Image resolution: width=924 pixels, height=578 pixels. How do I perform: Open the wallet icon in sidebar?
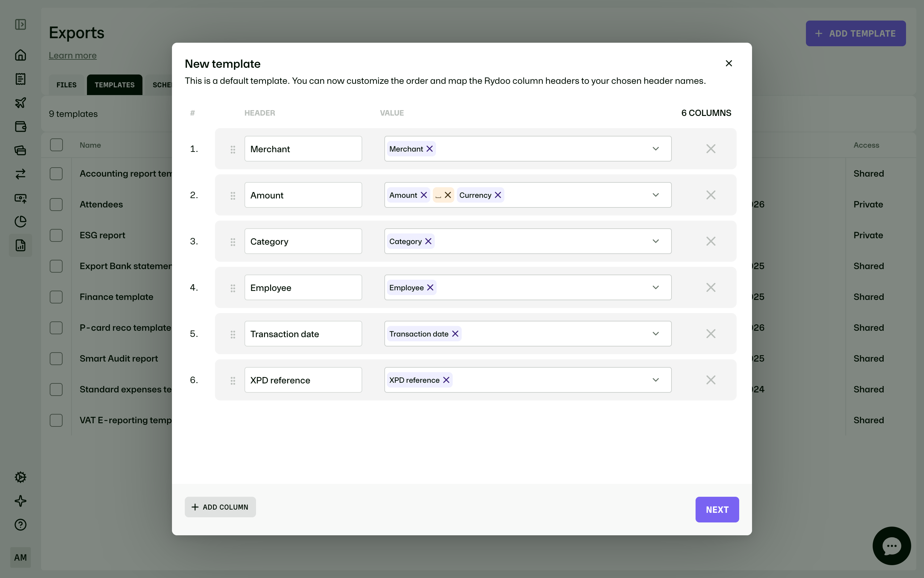click(20, 127)
